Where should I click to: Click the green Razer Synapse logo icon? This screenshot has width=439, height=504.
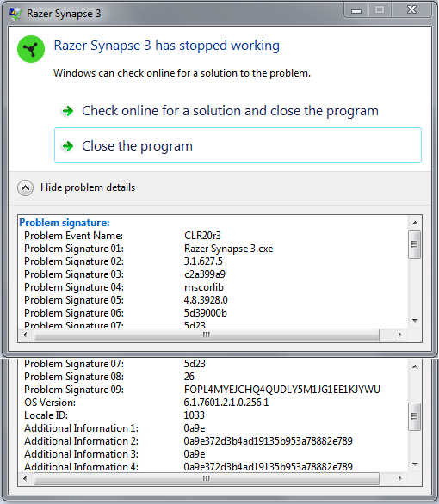tap(31, 49)
